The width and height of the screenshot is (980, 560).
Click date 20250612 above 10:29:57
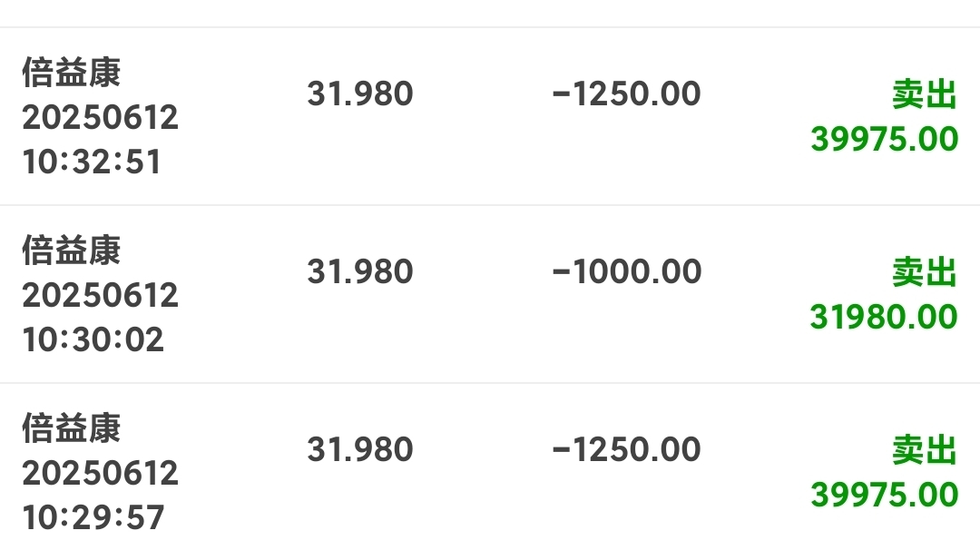[100, 473]
